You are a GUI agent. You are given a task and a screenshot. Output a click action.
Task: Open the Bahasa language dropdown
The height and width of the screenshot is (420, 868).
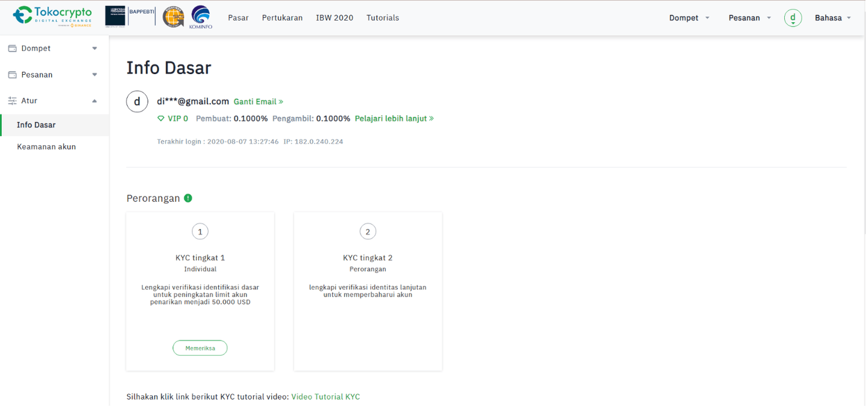(832, 18)
